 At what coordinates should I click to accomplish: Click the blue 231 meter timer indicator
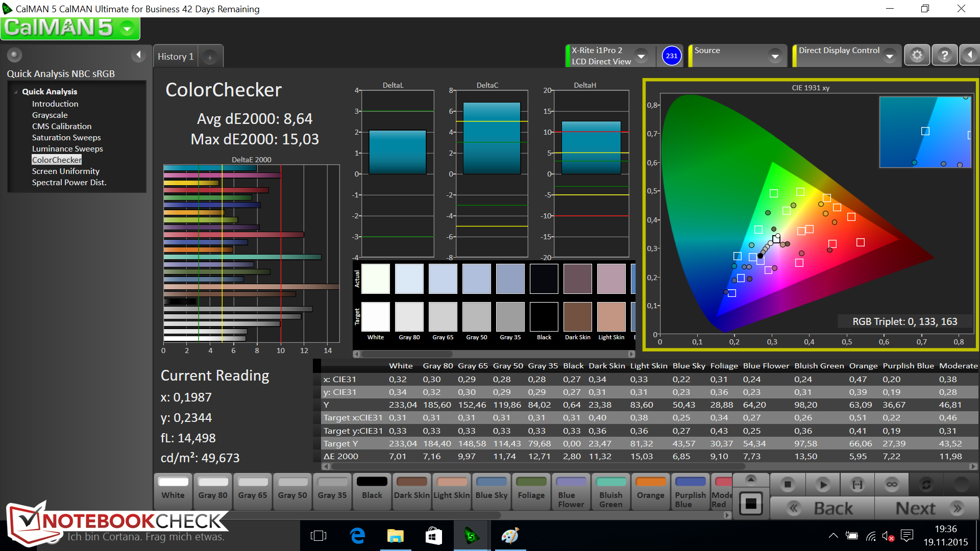(672, 56)
